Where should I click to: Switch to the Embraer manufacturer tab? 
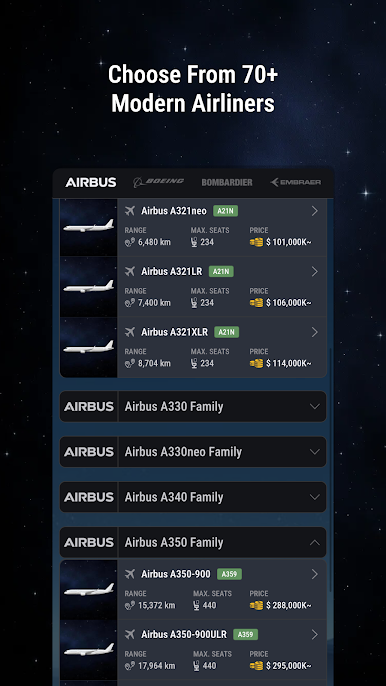coord(295,182)
